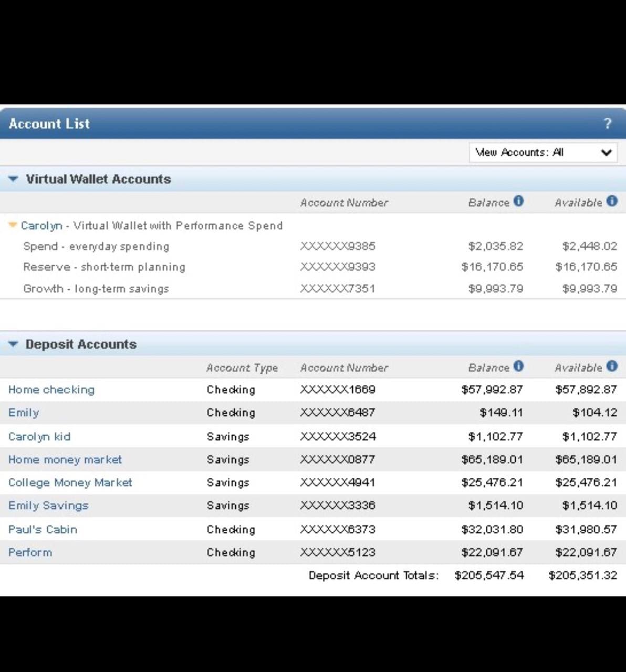Collapse Carolyn's Virtual Wallet group
The width and height of the screenshot is (626, 672).
13,225
